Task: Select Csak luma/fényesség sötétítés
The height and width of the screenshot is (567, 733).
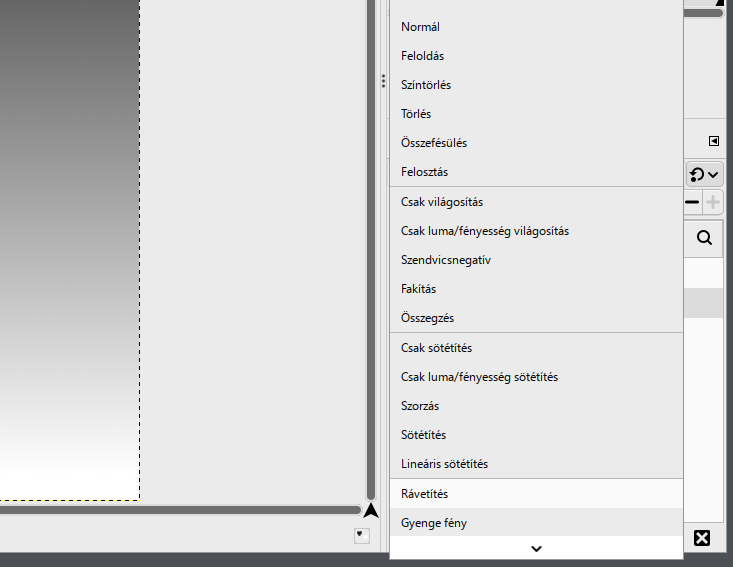Action: tap(536, 377)
